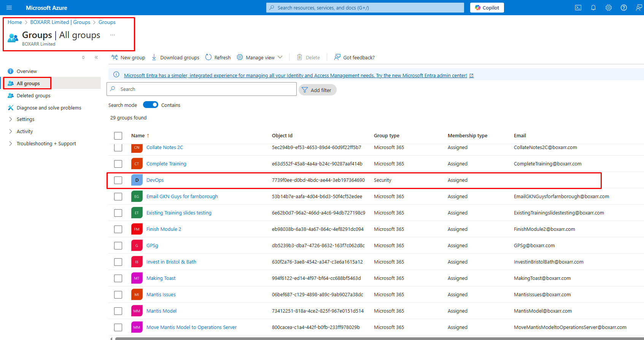Refresh the groups list
Image resolution: width=644 pixels, height=340 pixels.
click(218, 57)
